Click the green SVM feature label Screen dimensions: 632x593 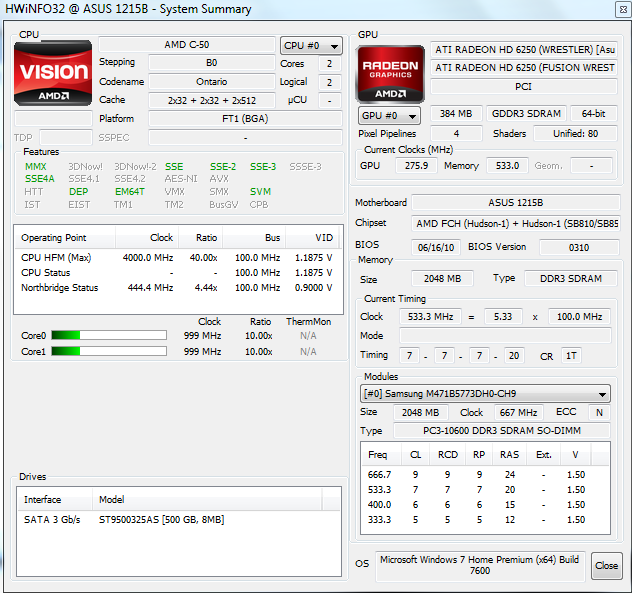(260, 191)
